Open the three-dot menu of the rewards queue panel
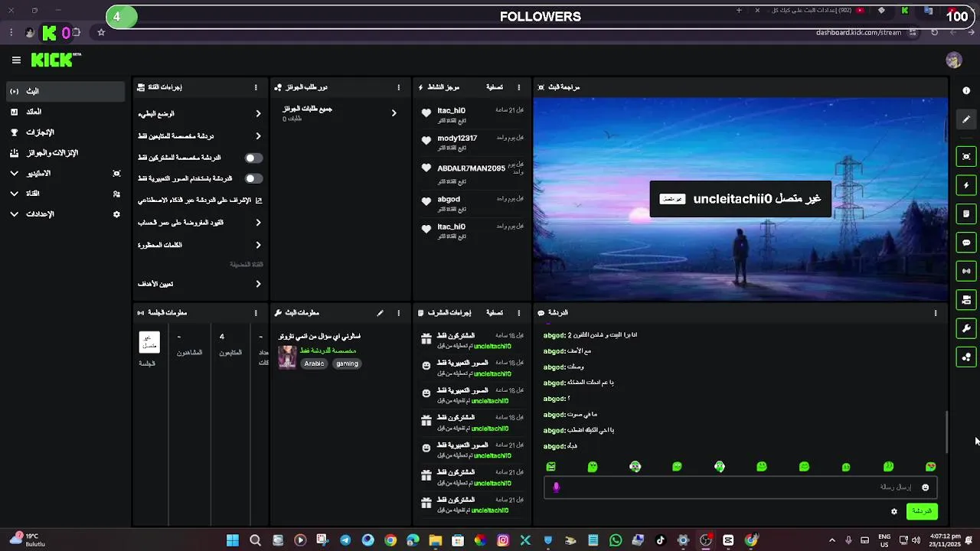Screen dimensions: 980x551 (398, 87)
